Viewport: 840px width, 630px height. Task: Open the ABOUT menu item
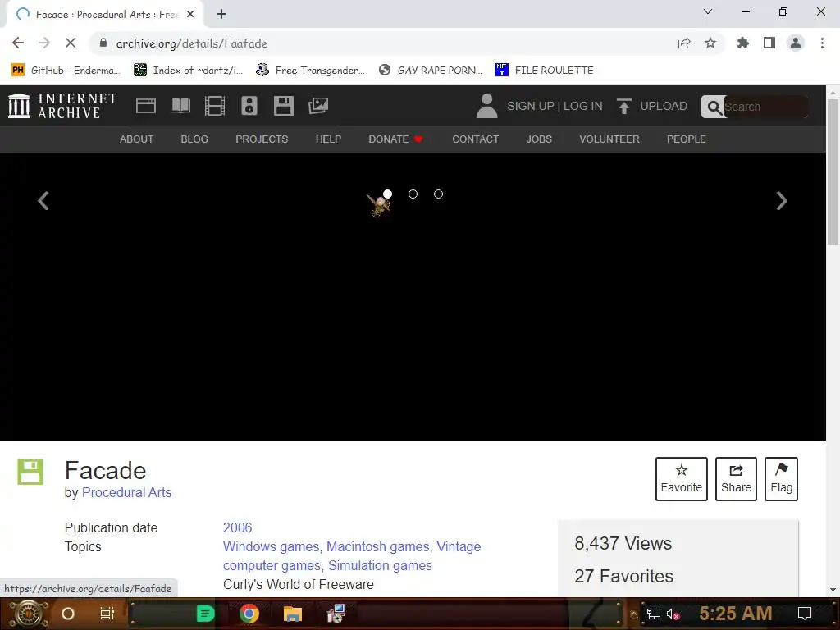coord(137,139)
